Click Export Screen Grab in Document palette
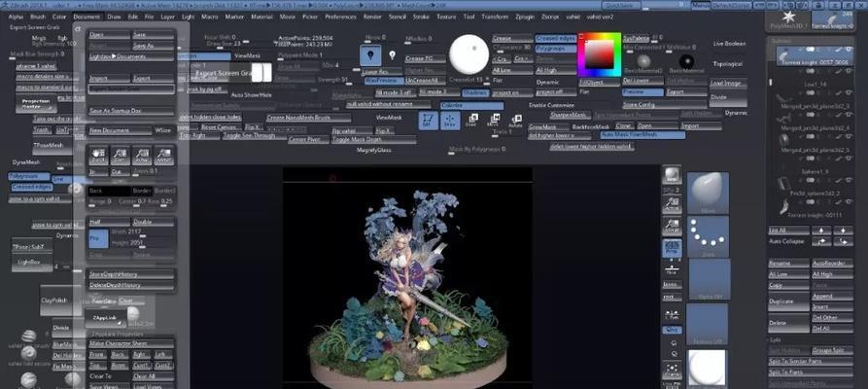868x389 pixels. tap(132, 88)
